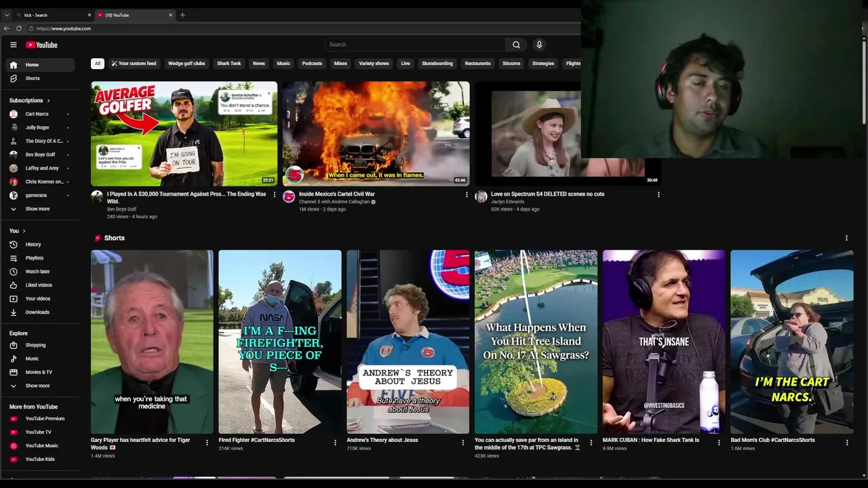
Task: Open options for MARK CUBAN short
Action: coord(719,443)
